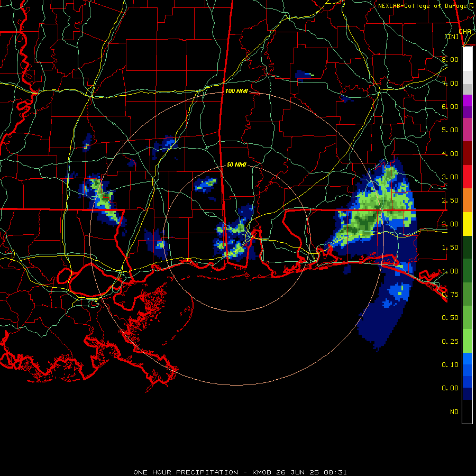Image resolution: width=476 pixels, height=476 pixels.
Task: Select the orange legend color swatch
Action: click(x=467, y=200)
